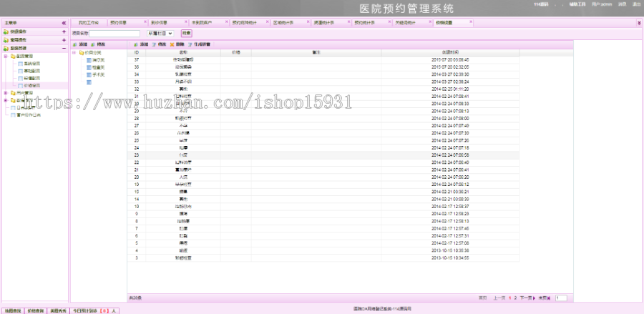Click the timestamp 2013-10-15 10:34:55
This screenshot has width=644, height=314.
pos(450,257)
